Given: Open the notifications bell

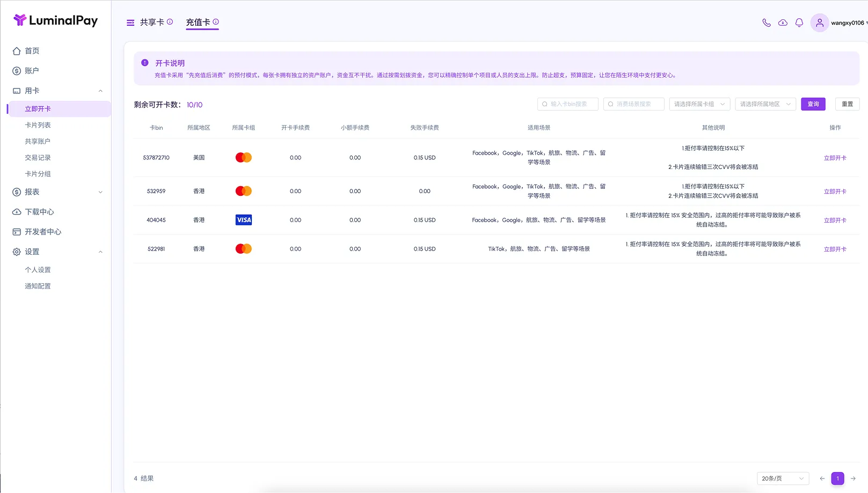Looking at the screenshot, I should click(799, 23).
